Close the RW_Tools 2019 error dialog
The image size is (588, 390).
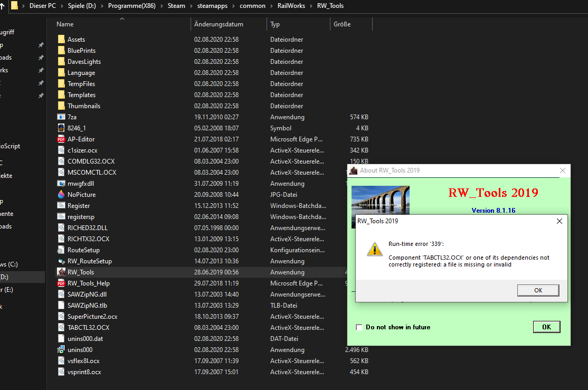pyautogui.click(x=559, y=221)
